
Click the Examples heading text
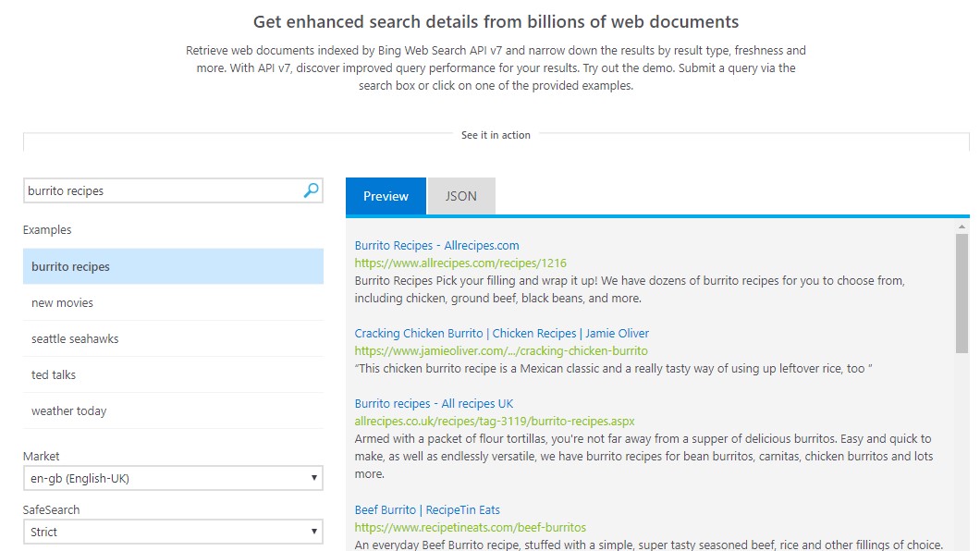47,230
